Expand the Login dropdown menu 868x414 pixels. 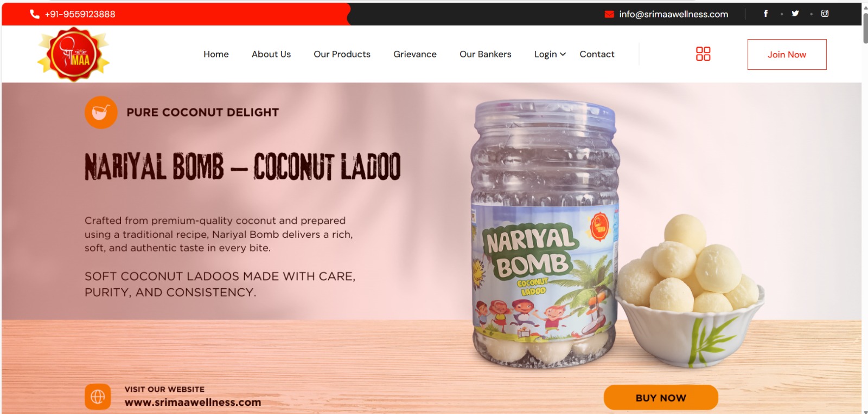click(550, 54)
